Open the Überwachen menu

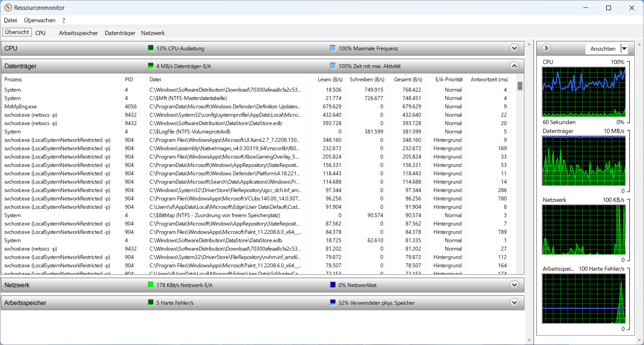click(39, 20)
